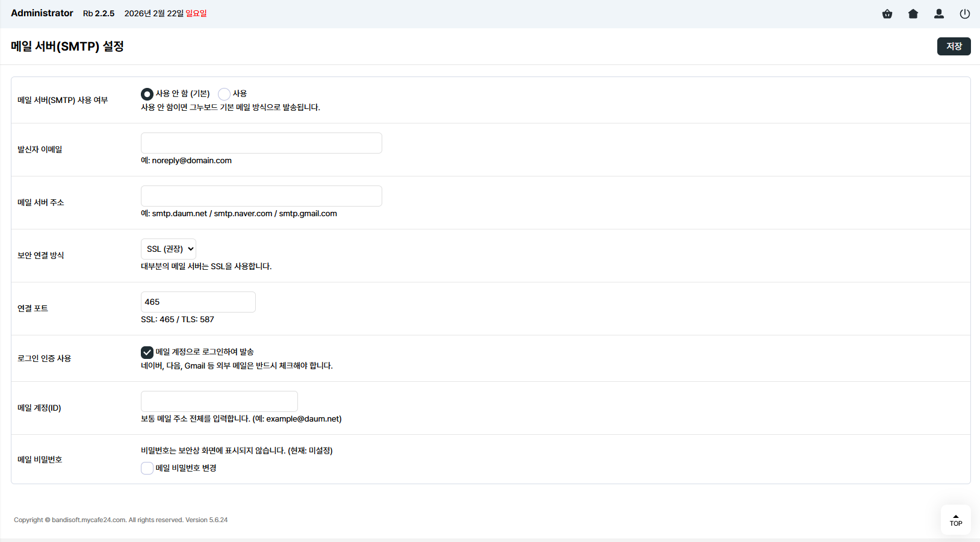Select the '사용 안 함 (기본)' radio button

tap(147, 94)
